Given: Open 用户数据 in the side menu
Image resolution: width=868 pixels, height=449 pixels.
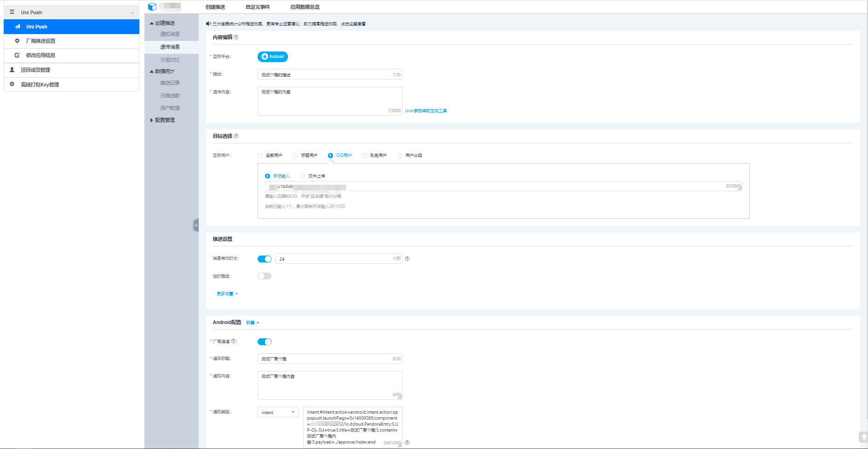Looking at the screenshot, I should point(170,108).
